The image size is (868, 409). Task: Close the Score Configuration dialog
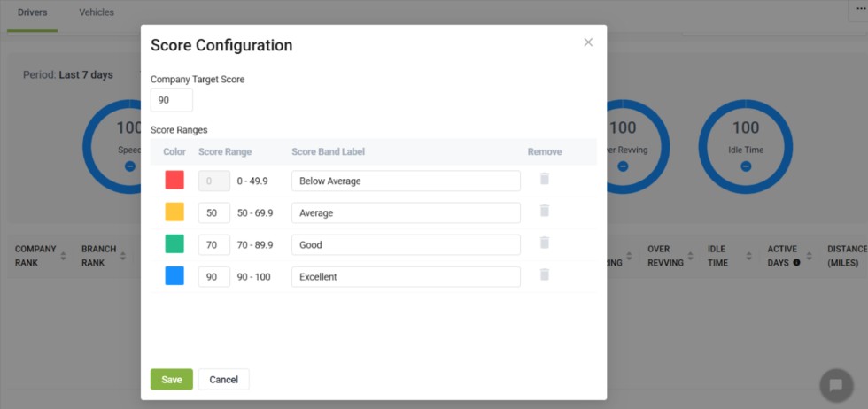click(588, 42)
